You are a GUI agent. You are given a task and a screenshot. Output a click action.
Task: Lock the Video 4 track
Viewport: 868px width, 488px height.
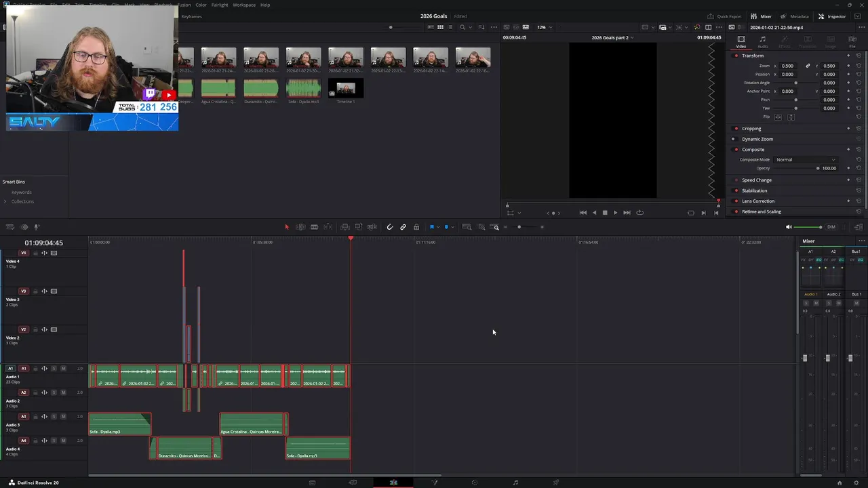tap(35, 253)
